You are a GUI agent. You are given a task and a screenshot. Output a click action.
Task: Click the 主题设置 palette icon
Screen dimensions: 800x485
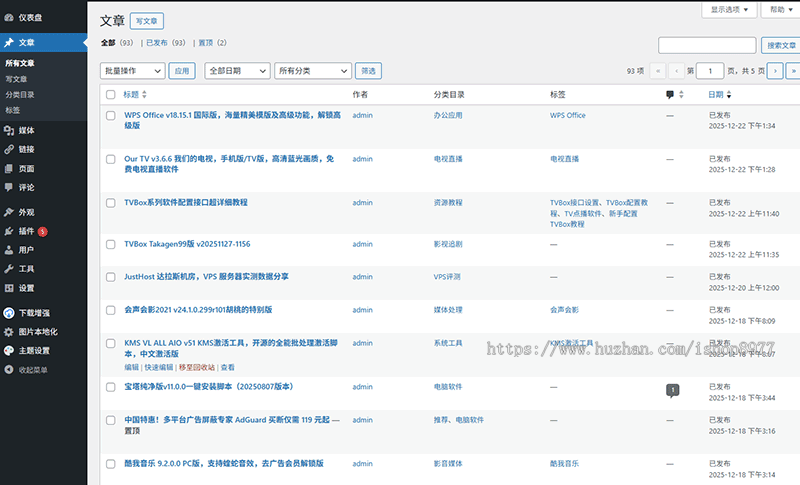tap(9, 350)
